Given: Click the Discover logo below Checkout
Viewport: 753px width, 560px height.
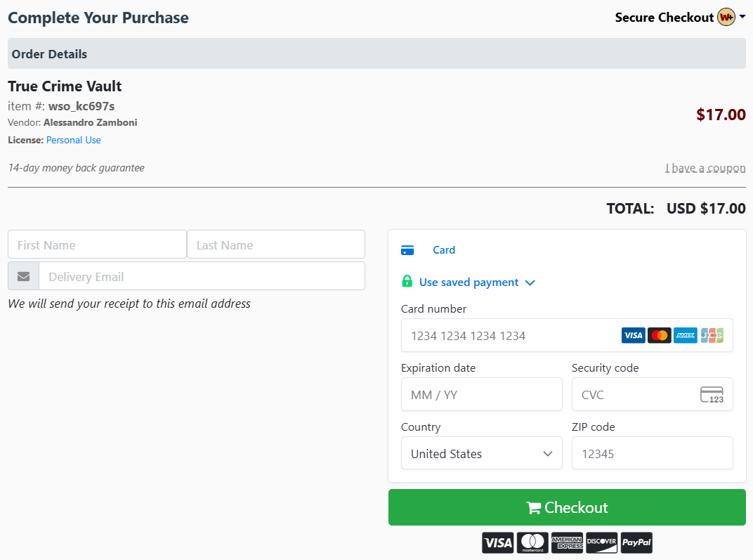Looking at the screenshot, I should pos(602,542).
